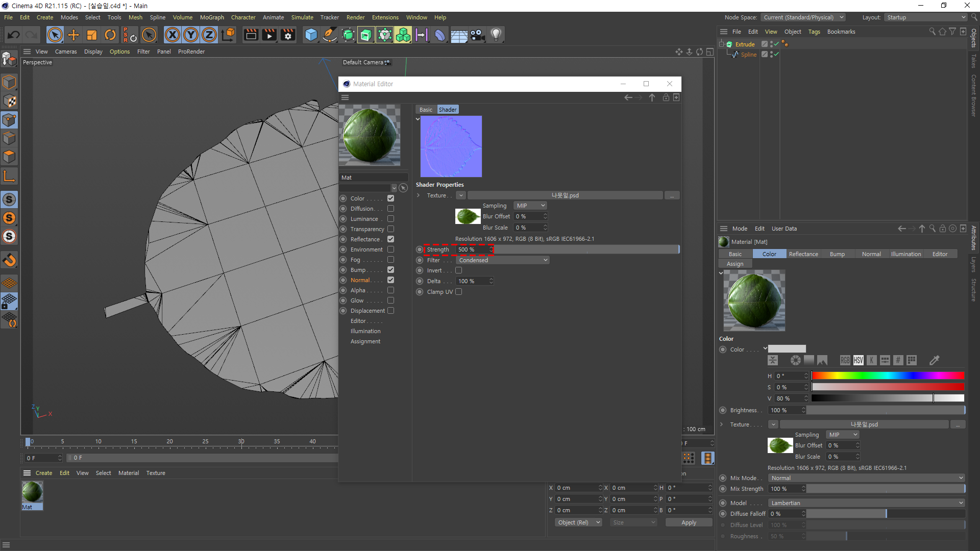Viewport: 980px width, 551px height.
Task: Click the Camera object icon
Action: point(477,35)
